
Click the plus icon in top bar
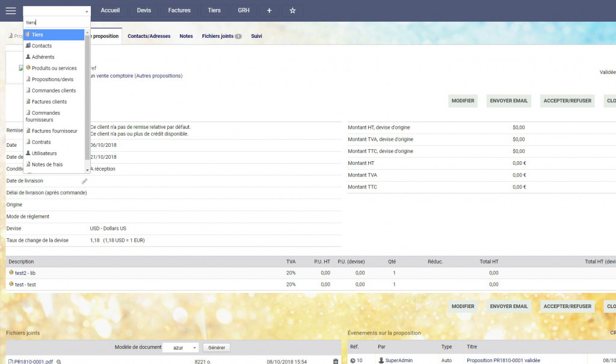[x=269, y=10]
